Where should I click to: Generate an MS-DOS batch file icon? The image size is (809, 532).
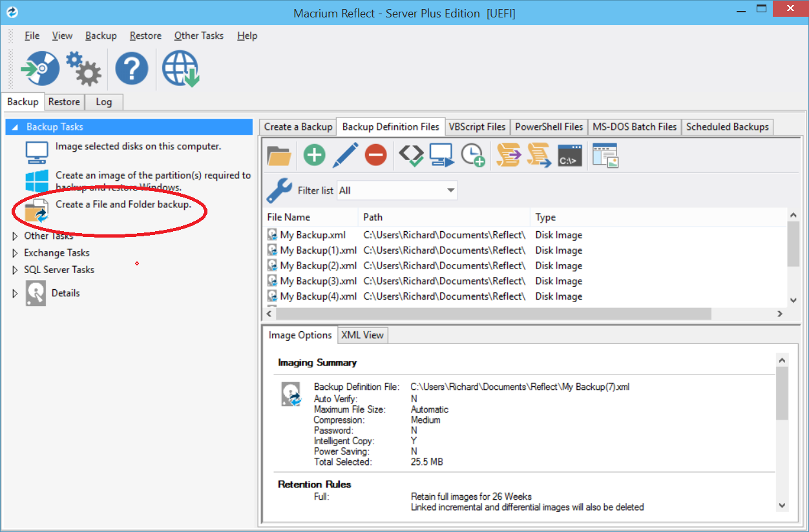[569, 155]
